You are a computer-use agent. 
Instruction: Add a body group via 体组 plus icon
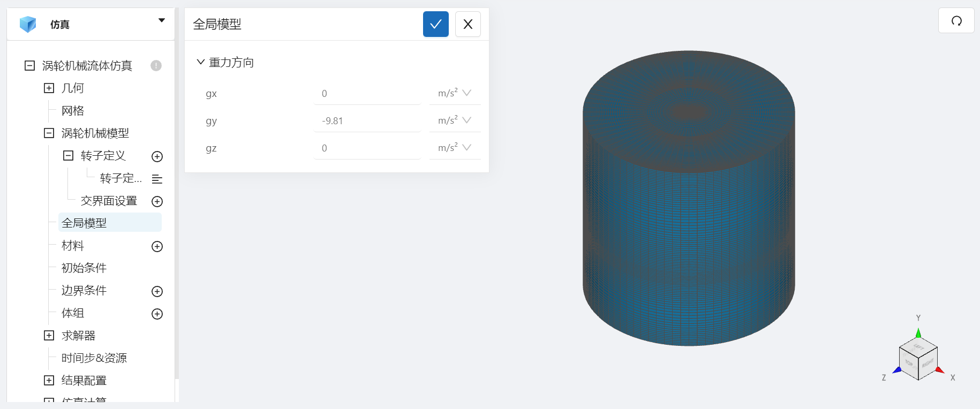pos(157,314)
